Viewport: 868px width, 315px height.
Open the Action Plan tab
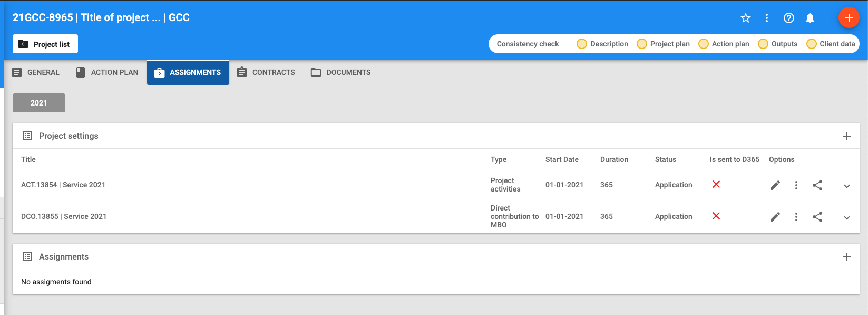point(107,72)
